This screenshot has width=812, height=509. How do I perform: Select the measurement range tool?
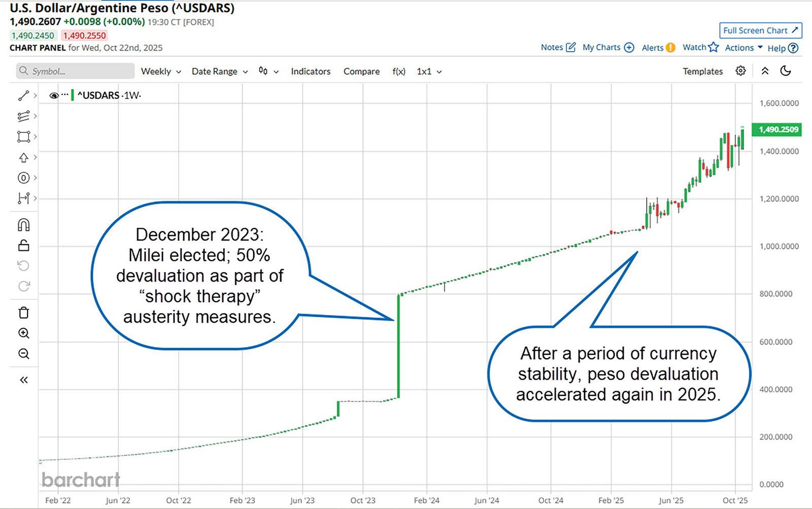[x=23, y=198]
